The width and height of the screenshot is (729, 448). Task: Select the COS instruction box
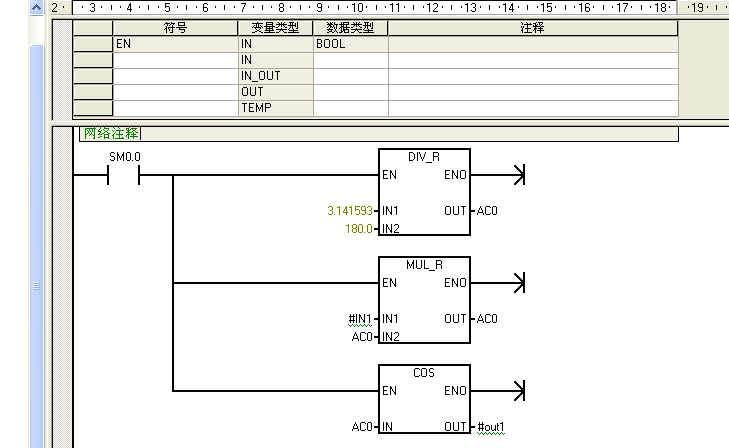coord(424,407)
